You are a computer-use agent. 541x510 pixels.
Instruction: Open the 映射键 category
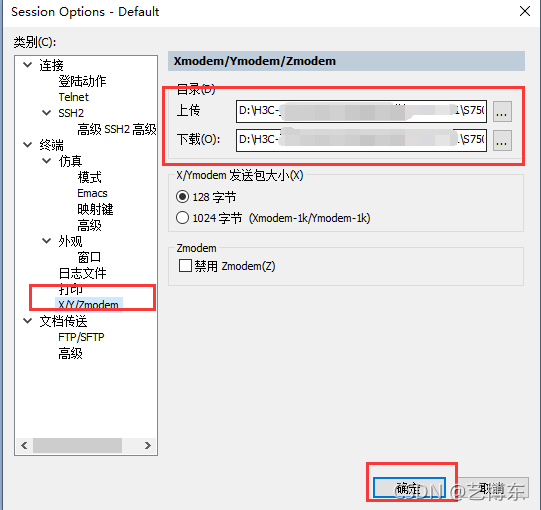[95, 209]
